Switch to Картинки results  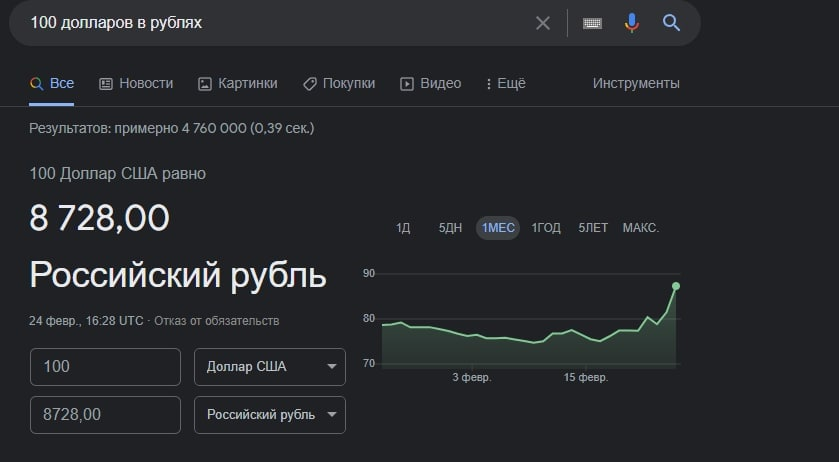238,84
